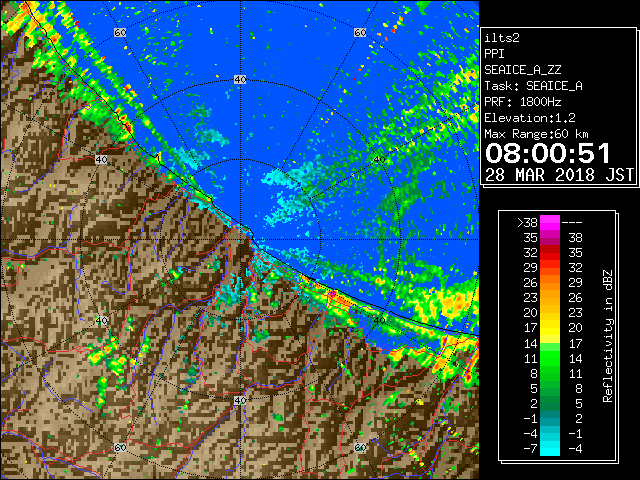This screenshot has width=640, height=480.
Task: Click the '60' range label over upper-left land
Action: [120, 32]
